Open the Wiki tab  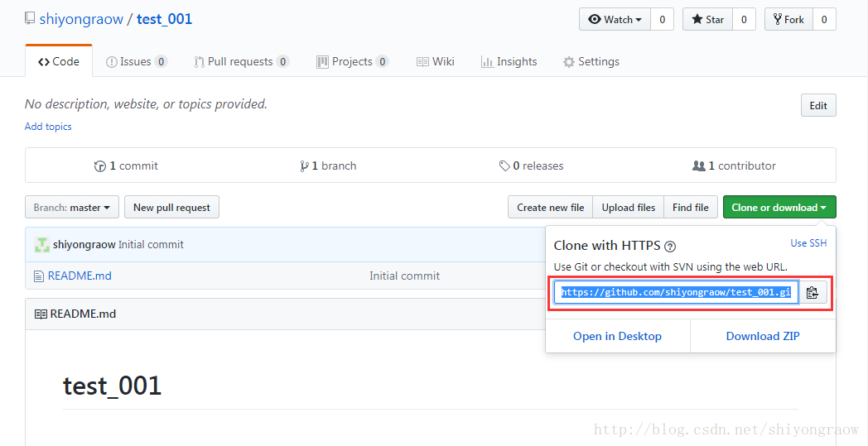pos(436,61)
